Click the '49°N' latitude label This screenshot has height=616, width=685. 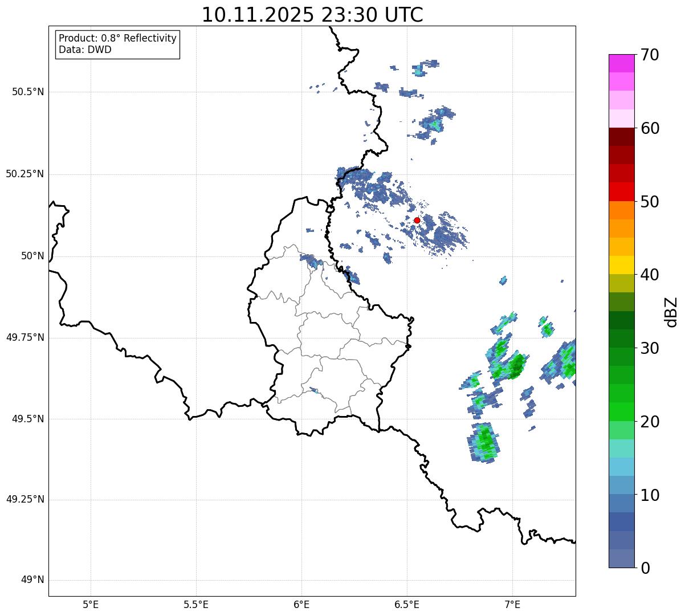coord(32,580)
